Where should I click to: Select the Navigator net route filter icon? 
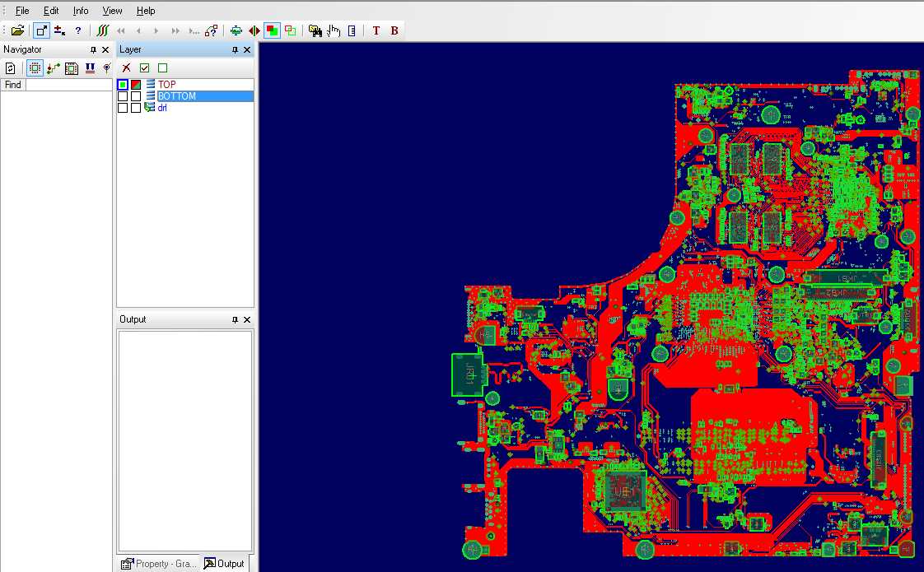(x=53, y=69)
